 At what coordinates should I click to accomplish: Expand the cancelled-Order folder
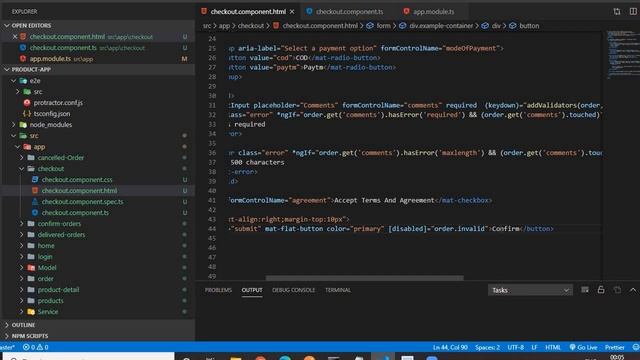(x=22, y=158)
